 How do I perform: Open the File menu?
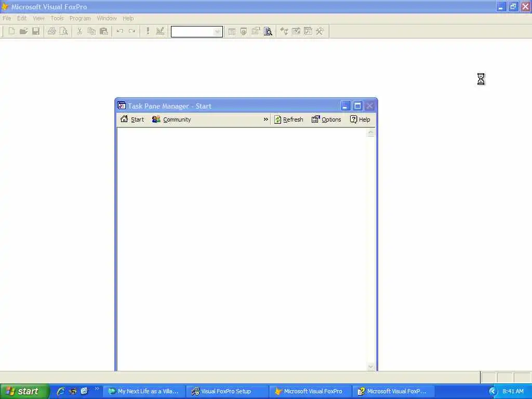click(x=7, y=18)
